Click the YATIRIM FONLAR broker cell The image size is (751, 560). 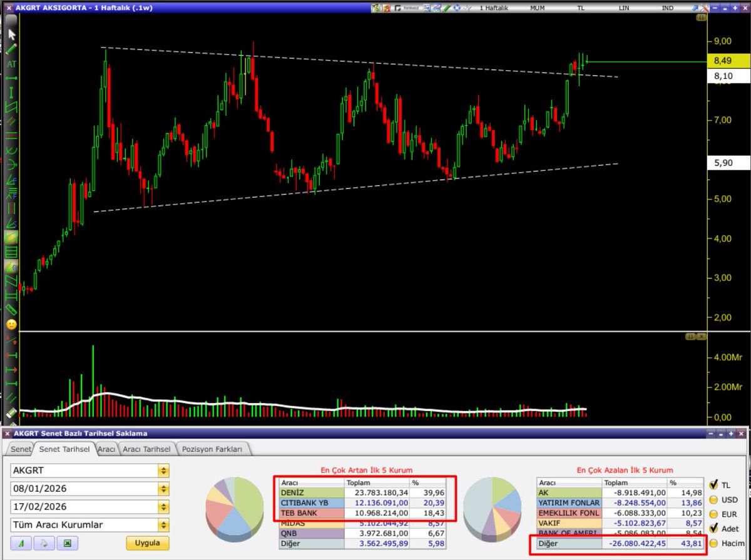click(x=570, y=502)
